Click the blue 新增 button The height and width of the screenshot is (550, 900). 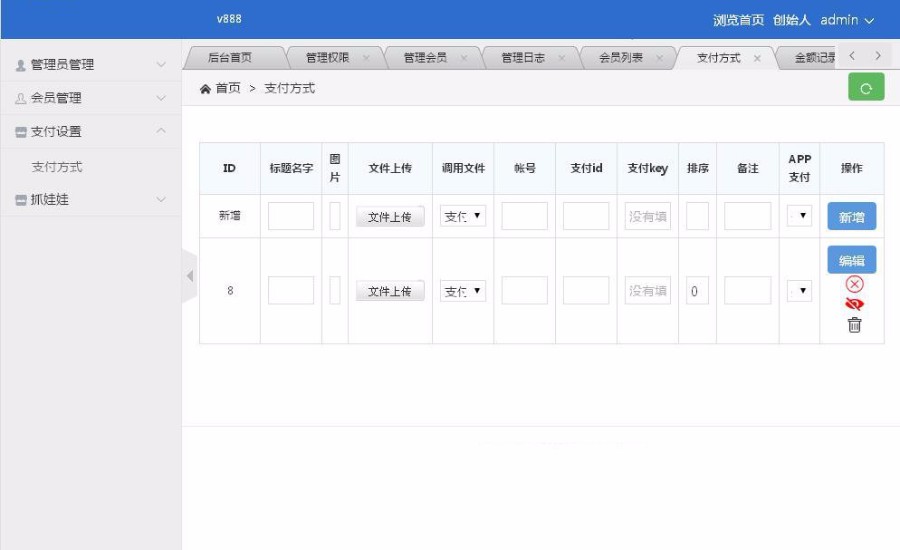point(851,216)
